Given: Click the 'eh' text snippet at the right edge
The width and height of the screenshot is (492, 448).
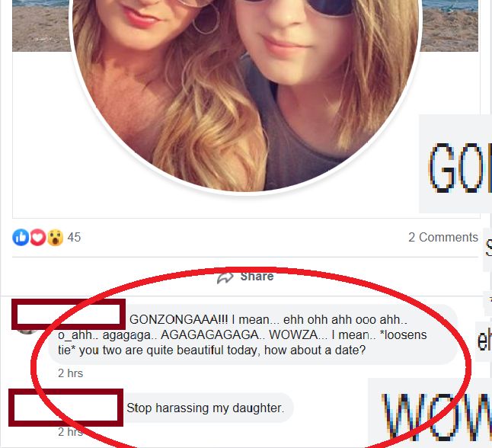Looking at the screenshot, I should [x=484, y=341].
